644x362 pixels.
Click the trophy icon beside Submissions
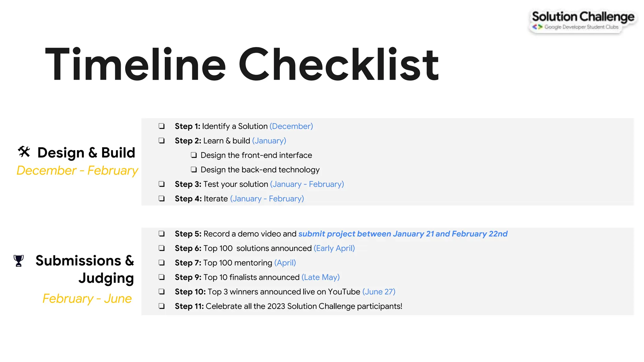(19, 261)
